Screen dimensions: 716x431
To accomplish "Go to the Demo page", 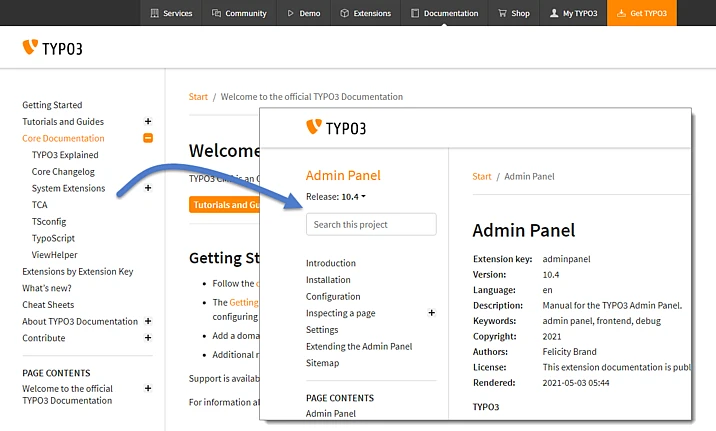I will [305, 13].
